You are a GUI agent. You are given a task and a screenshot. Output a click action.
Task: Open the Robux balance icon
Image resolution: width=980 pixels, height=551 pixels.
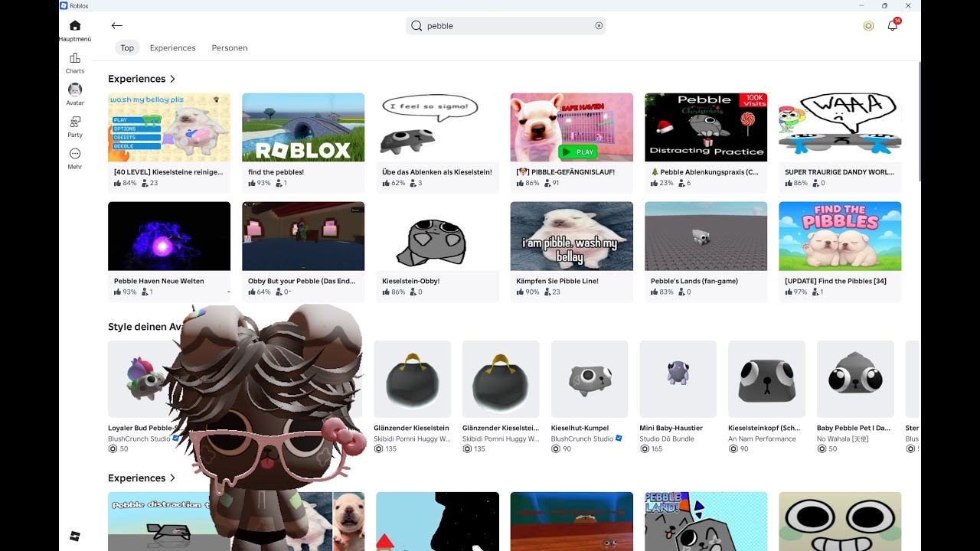(868, 25)
